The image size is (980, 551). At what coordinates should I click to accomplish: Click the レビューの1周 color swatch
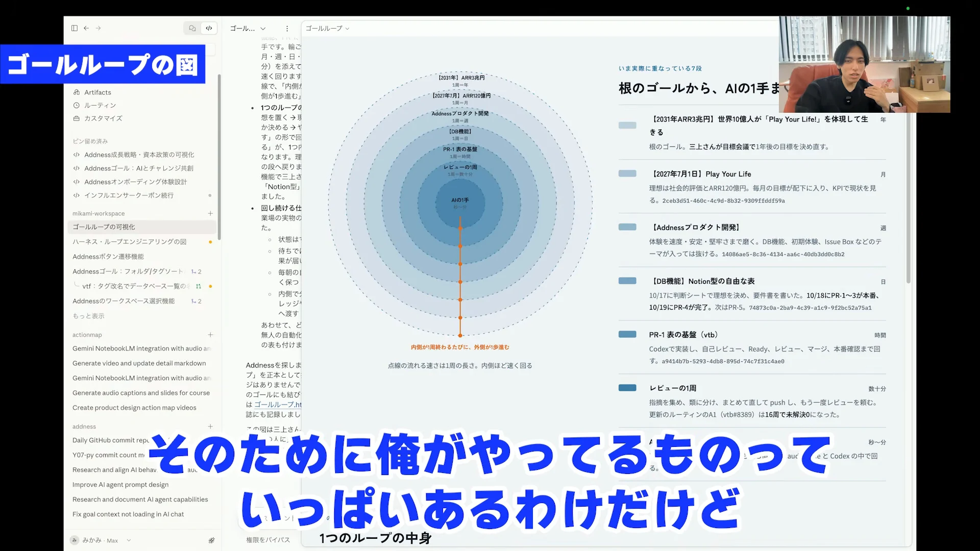coord(627,388)
